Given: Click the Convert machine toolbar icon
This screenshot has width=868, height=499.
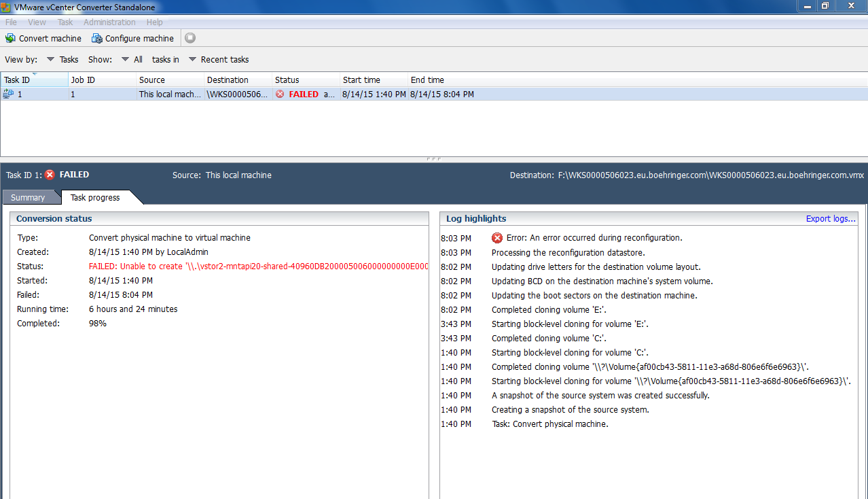Looking at the screenshot, I should pos(10,38).
